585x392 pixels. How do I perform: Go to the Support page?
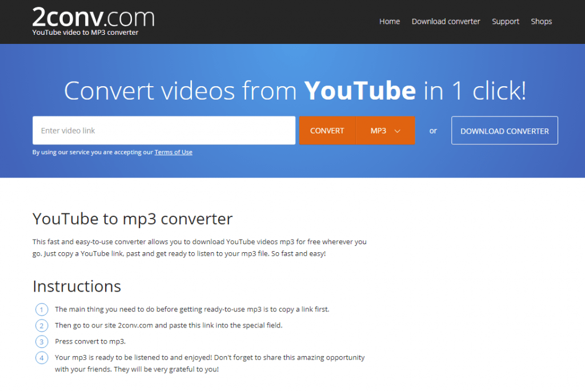click(505, 22)
